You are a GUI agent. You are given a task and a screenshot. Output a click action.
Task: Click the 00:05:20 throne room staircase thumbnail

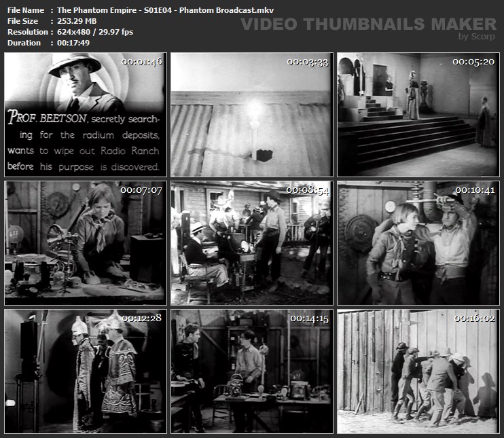pos(418,115)
